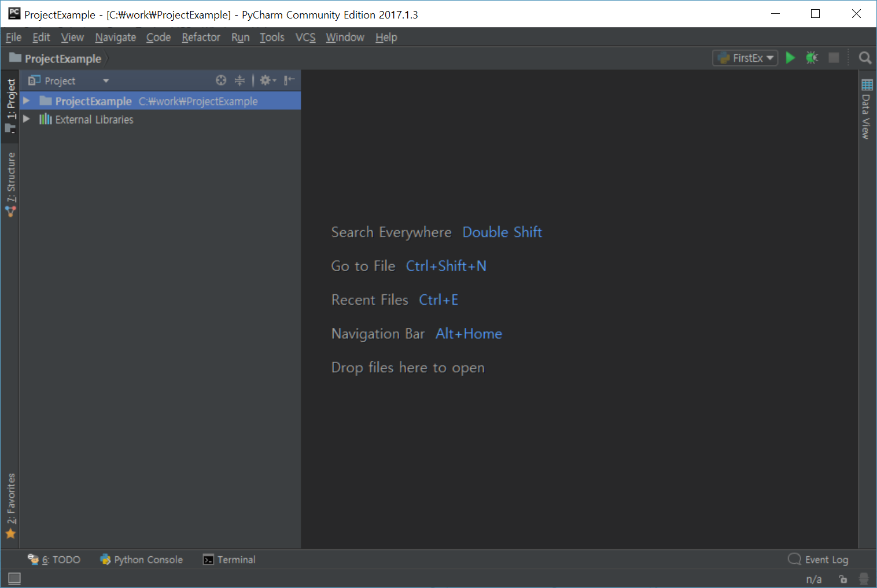The image size is (877, 588).
Task: Click the gray Stop square in the toolbar
Action: (834, 58)
